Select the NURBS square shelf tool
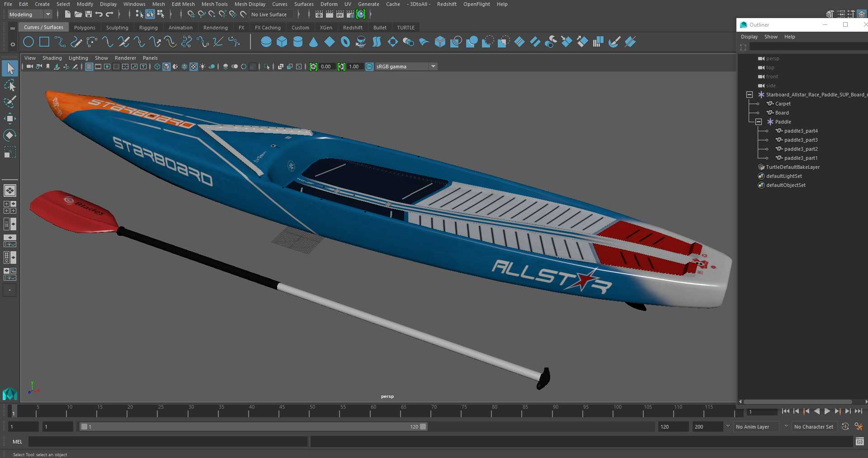868x458 pixels. click(44, 42)
